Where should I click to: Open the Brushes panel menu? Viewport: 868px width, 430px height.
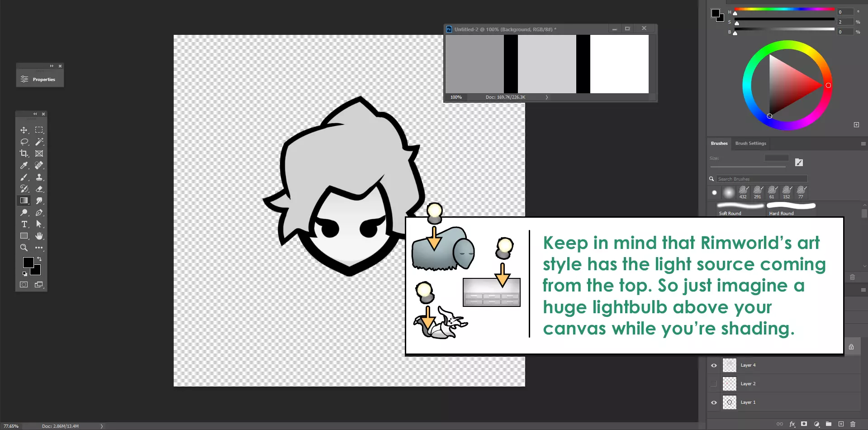863,143
